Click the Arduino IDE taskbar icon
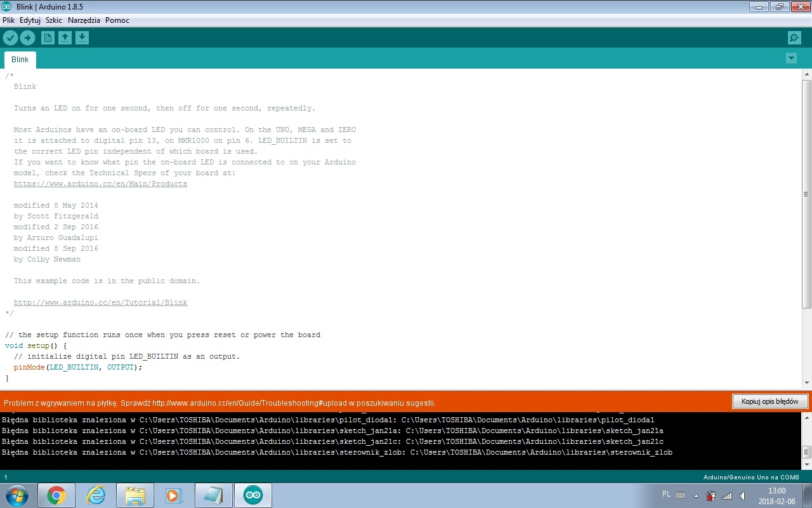 (253, 495)
